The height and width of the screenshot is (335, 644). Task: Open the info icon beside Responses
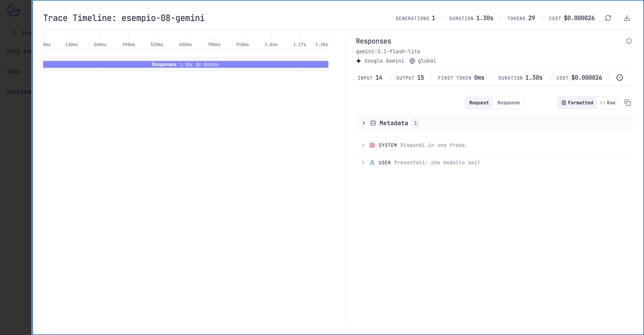pyautogui.click(x=629, y=41)
